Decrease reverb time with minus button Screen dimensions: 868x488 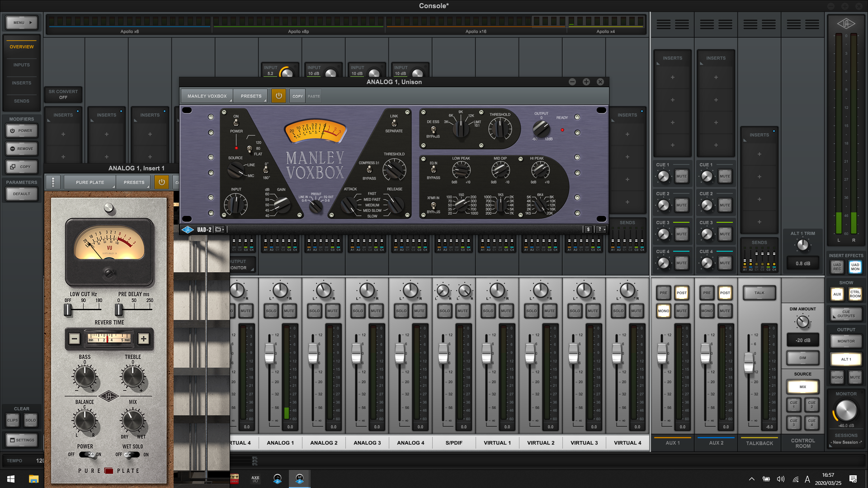click(75, 339)
